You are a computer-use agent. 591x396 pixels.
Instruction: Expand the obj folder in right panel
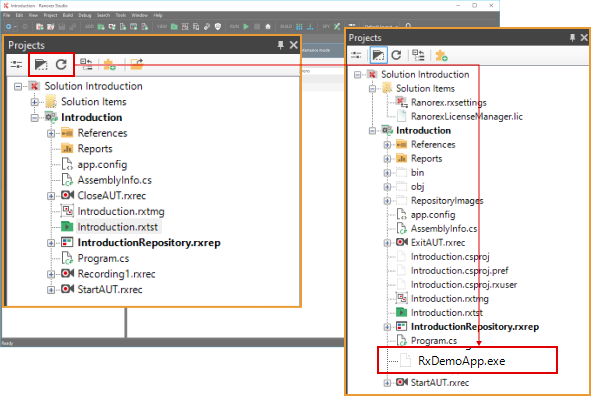[x=387, y=187]
